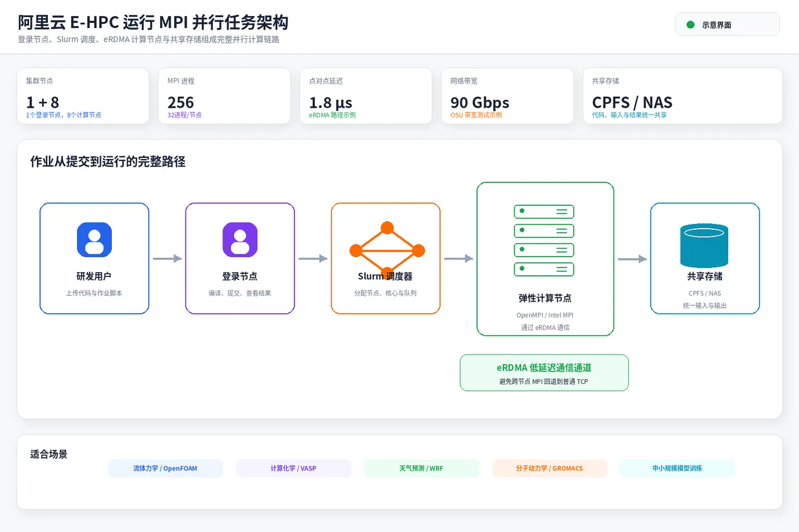This screenshot has width=799, height=532.
Task: Click the 弹性计算节点 label
Action: (545, 298)
